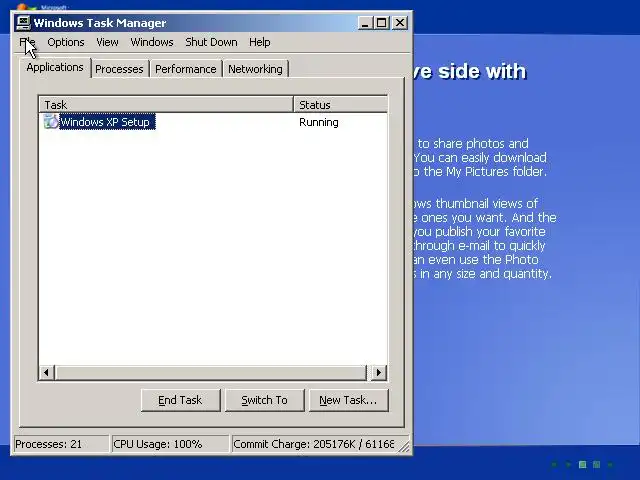Click the Task column header
Viewport: 640px width, 480px height.
click(166, 104)
